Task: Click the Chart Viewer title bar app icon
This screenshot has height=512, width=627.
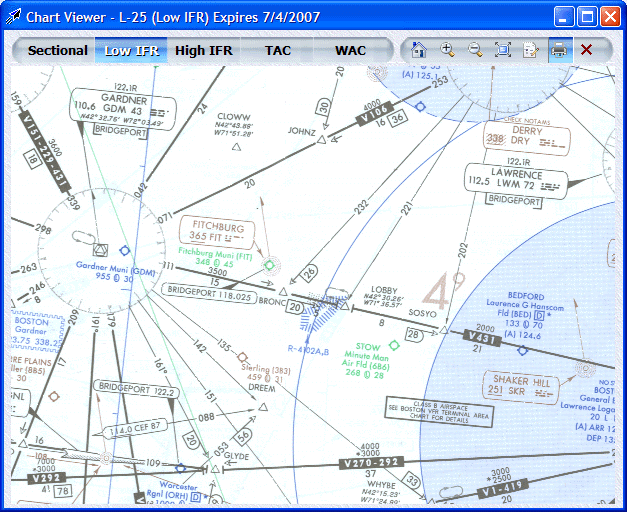Action: 15,17
